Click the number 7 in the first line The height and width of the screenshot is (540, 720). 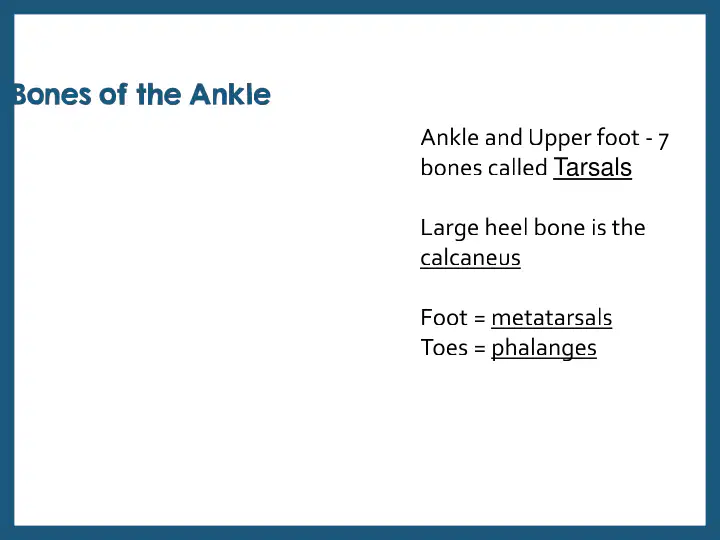(663, 141)
